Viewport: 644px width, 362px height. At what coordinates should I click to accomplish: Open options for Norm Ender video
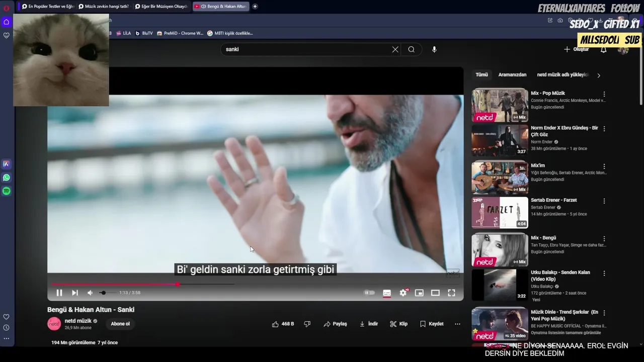604,129
